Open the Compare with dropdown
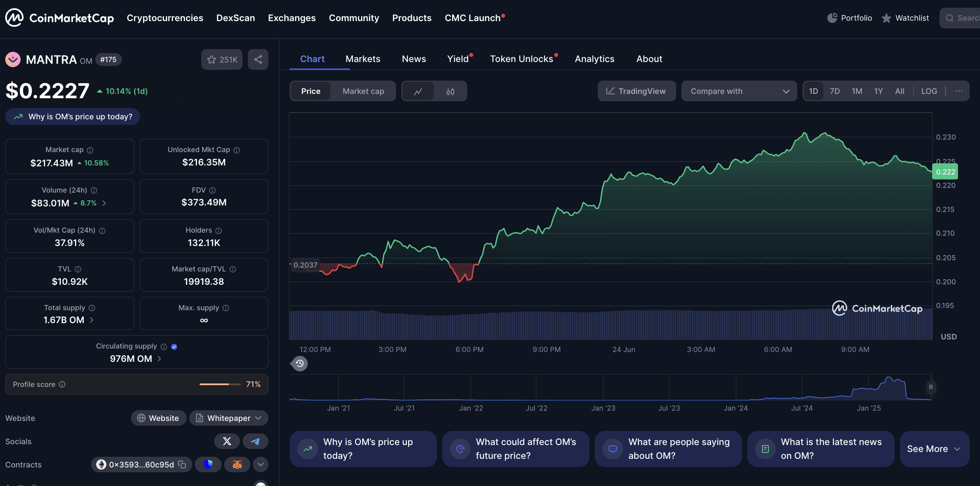 (739, 91)
